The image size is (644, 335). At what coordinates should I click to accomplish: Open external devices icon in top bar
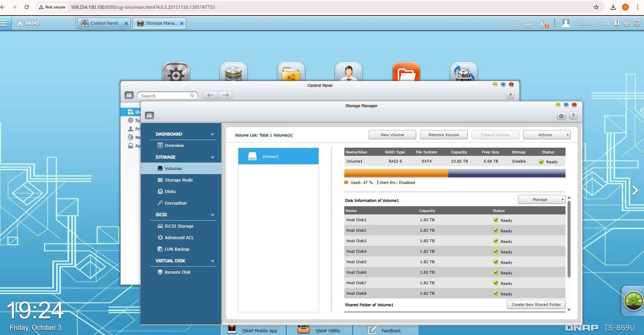point(528,23)
